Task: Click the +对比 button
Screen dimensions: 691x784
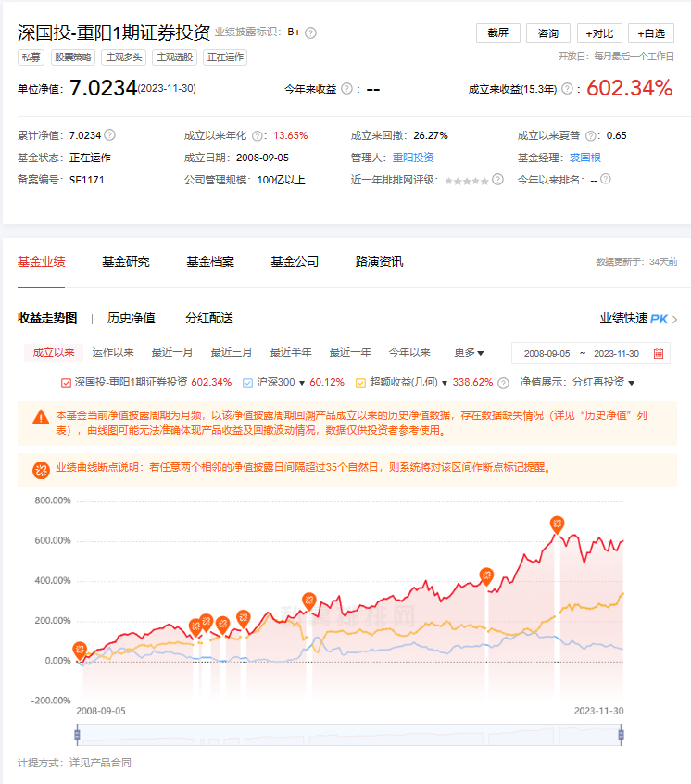Action: pyautogui.click(x=599, y=33)
